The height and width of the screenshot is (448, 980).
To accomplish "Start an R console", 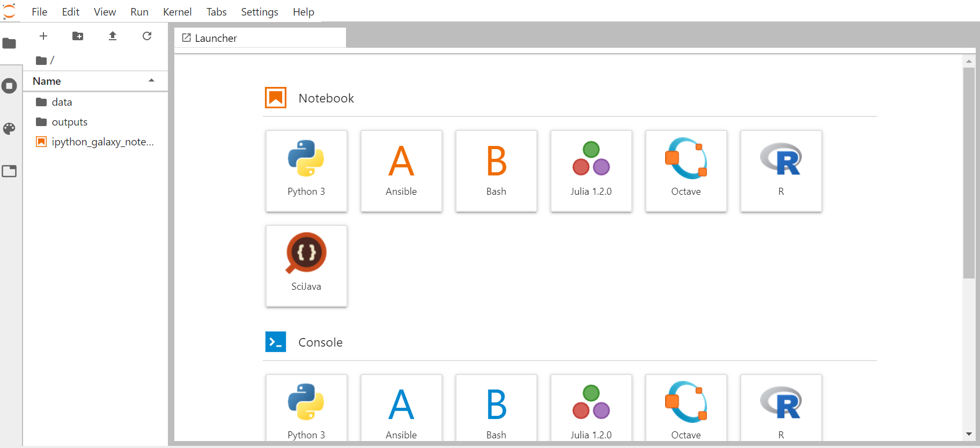I will coord(781,408).
